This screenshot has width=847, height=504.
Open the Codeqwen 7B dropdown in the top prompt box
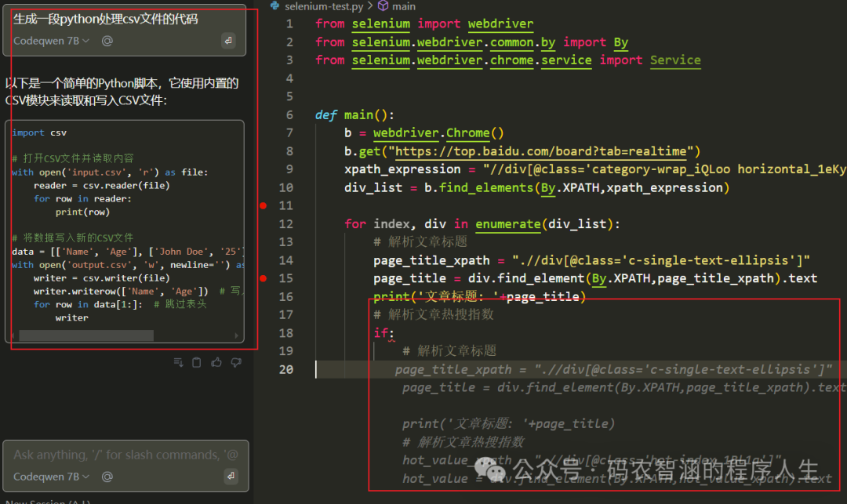point(51,41)
